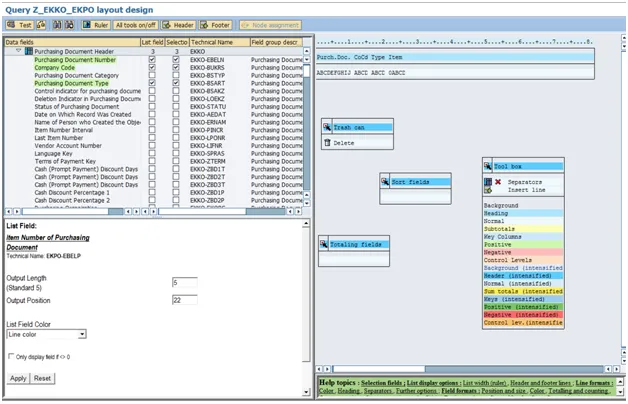628x404 pixels.
Task: Click the Output Length input field
Action: (184, 283)
